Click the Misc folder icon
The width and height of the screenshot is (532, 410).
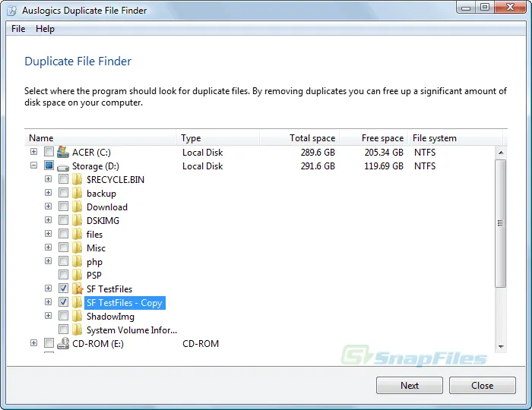[78, 248]
